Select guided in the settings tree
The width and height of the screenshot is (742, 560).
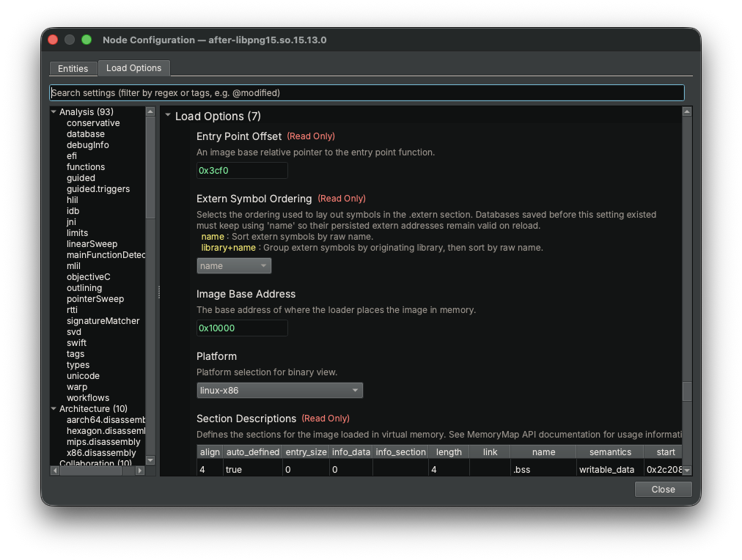pos(81,178)
